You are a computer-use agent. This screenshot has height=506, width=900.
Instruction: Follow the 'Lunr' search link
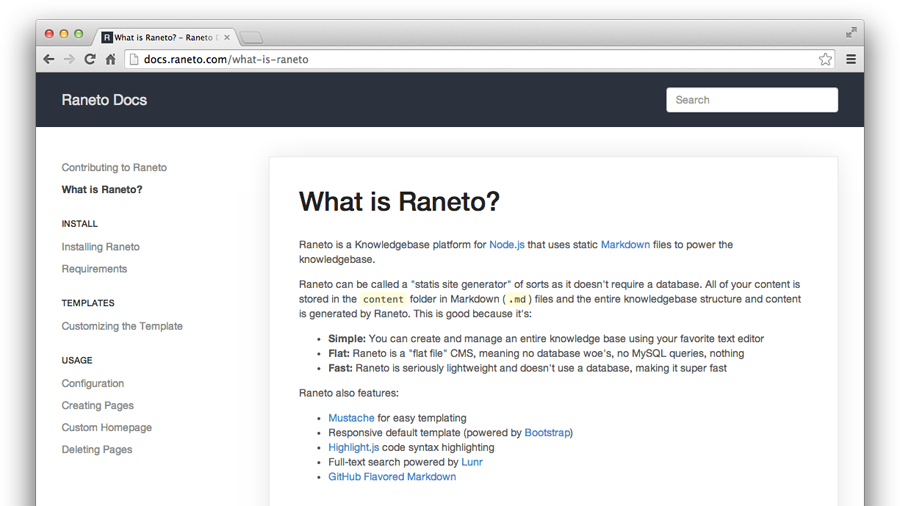click(472, 462)
